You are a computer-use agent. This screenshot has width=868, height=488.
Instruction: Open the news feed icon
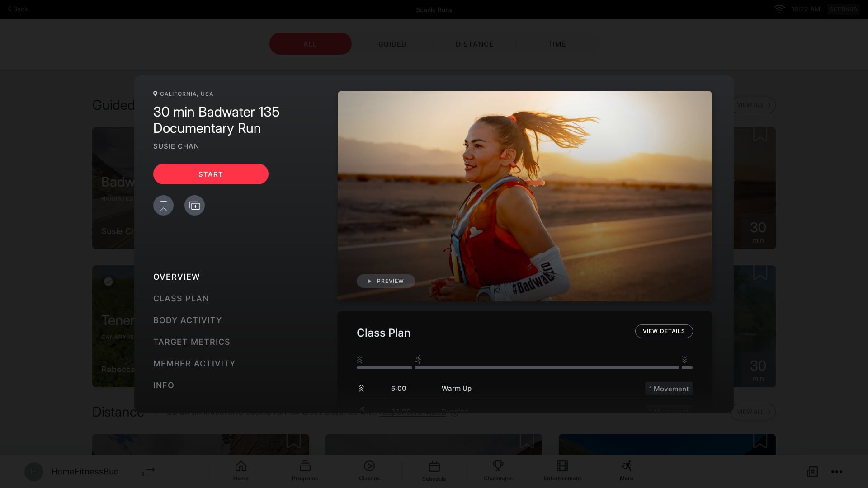(812, 472)
